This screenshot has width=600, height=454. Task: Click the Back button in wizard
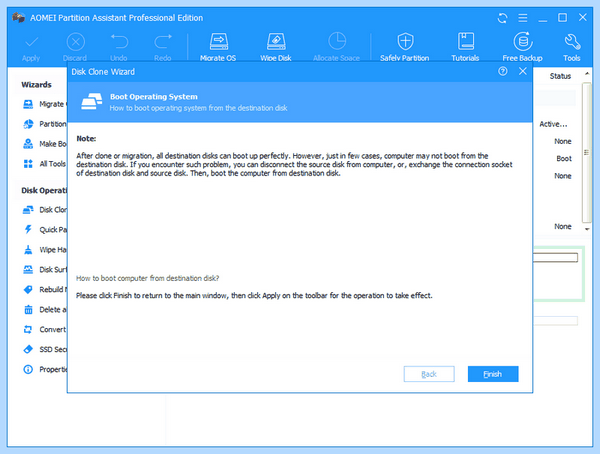click(429, 374)
